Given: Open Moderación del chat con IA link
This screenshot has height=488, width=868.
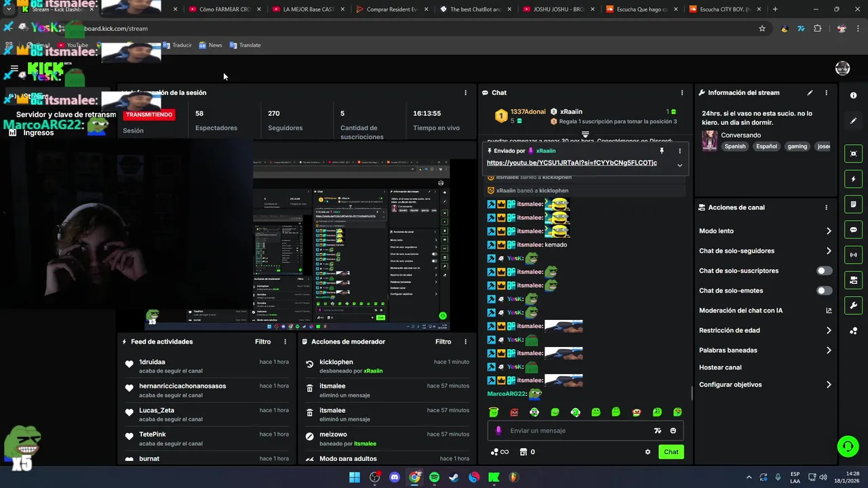Looking at the screenshot, I should pyautogui.click(x=765, y=310).
